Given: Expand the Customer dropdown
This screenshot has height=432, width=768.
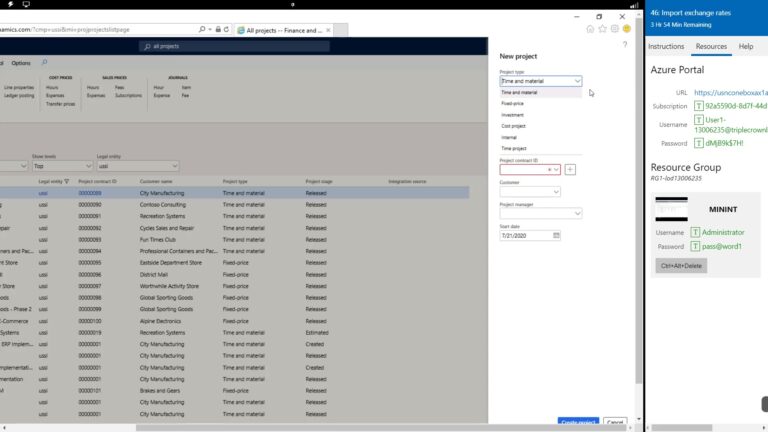Looking at the screenshot, I should [x=556, y=192].
